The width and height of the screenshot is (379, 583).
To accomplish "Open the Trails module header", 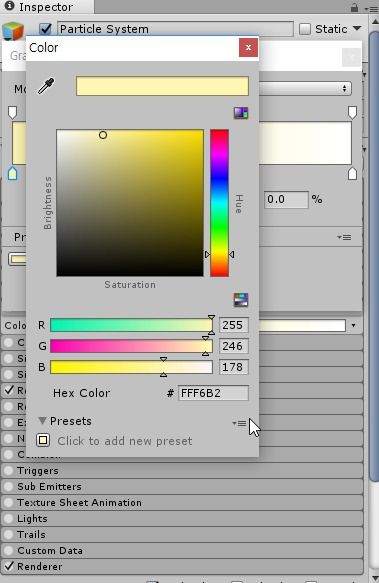I will pyautogui.click(x=182, y=535).
